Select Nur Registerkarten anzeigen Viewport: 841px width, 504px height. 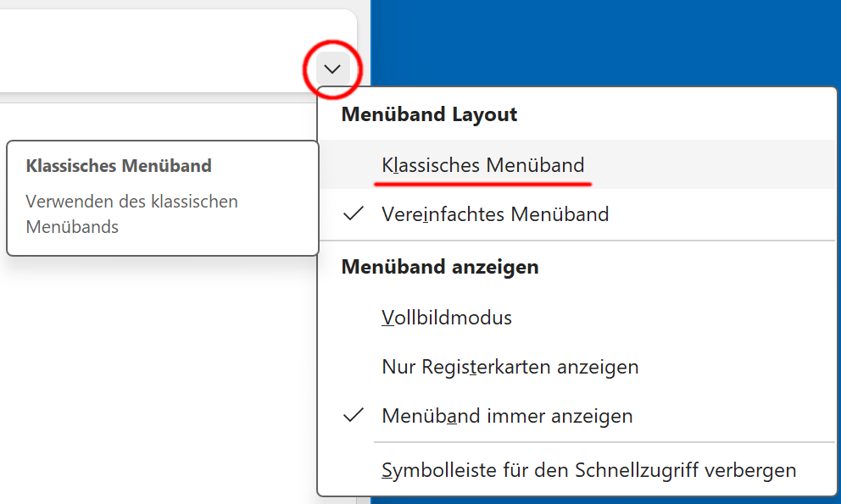[510, 367]
